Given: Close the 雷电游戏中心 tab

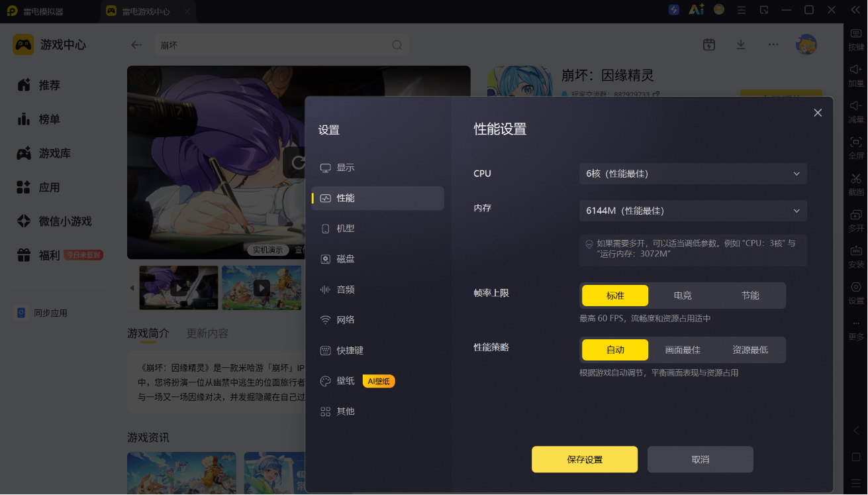Looking at the screenshot, I should point(187,11).
